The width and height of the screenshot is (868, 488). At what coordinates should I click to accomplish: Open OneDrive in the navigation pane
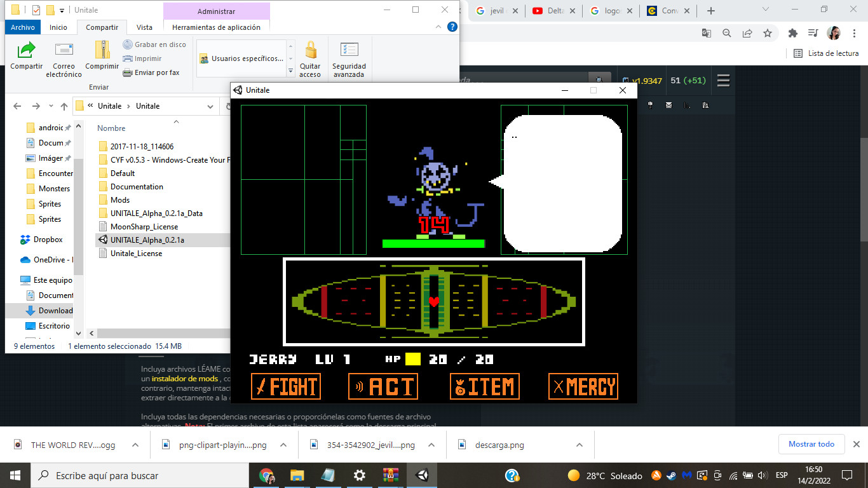[53, 260]
